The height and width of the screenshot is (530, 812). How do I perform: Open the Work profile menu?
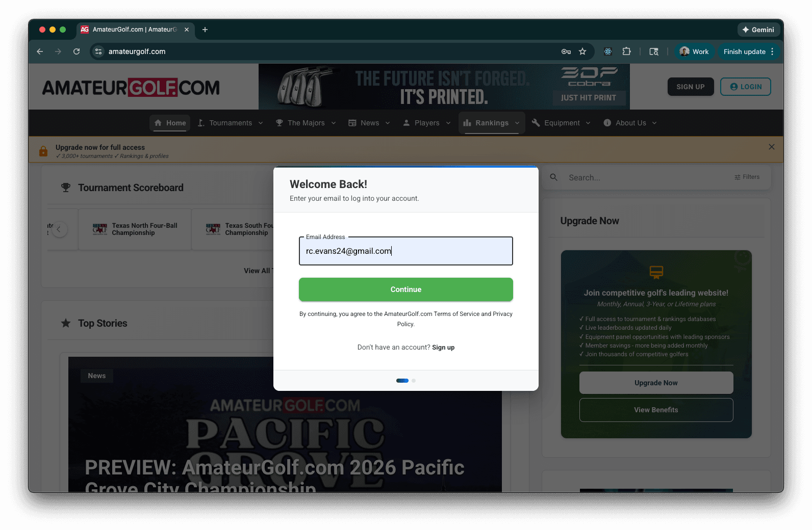pyautogui.click(x=694, y=51)
